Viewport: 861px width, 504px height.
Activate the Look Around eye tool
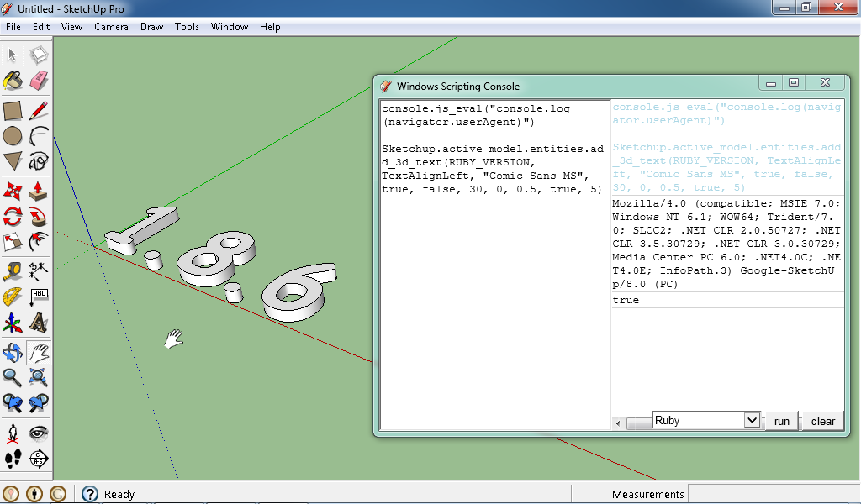click(39, 433)
